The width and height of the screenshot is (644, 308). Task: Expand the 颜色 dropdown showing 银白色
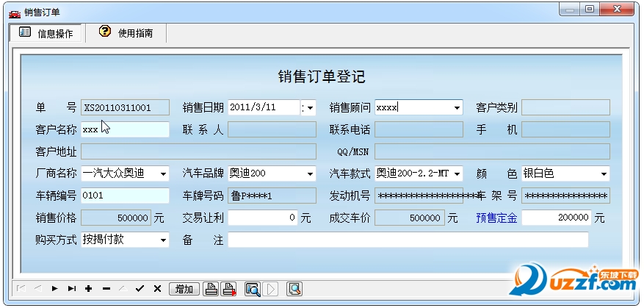604,174
